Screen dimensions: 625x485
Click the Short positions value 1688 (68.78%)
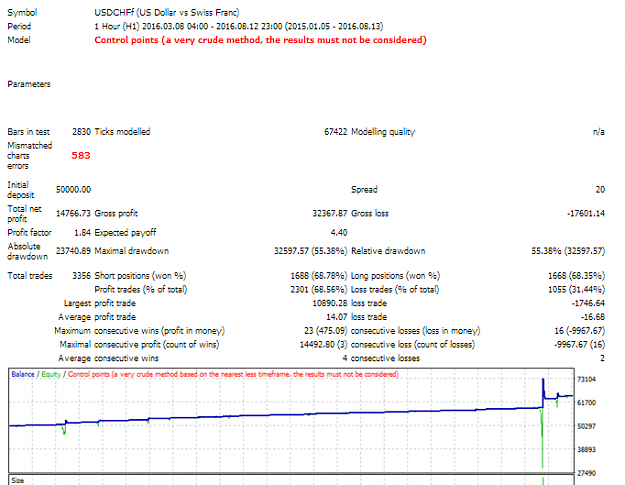coord(318,276)
